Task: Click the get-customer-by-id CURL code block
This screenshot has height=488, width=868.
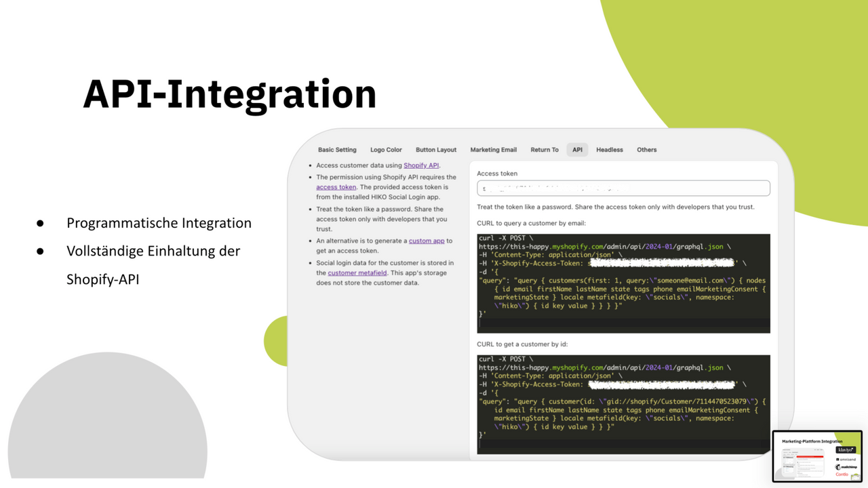Action: pyautogui.click(x=623, y=404)
